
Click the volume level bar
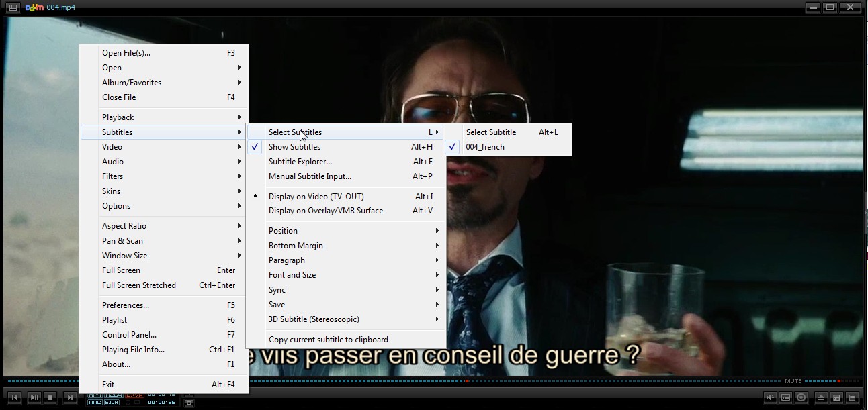coord(833,381)
